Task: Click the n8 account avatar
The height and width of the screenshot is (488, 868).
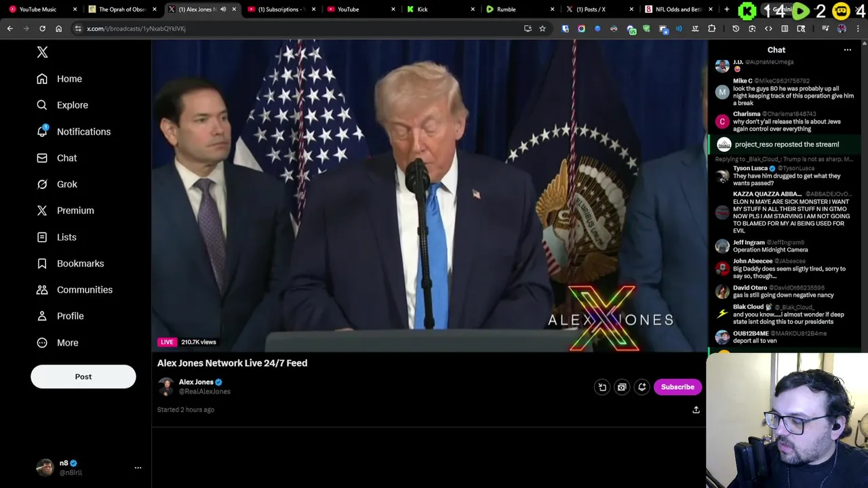Action: [x=45, y=468]
